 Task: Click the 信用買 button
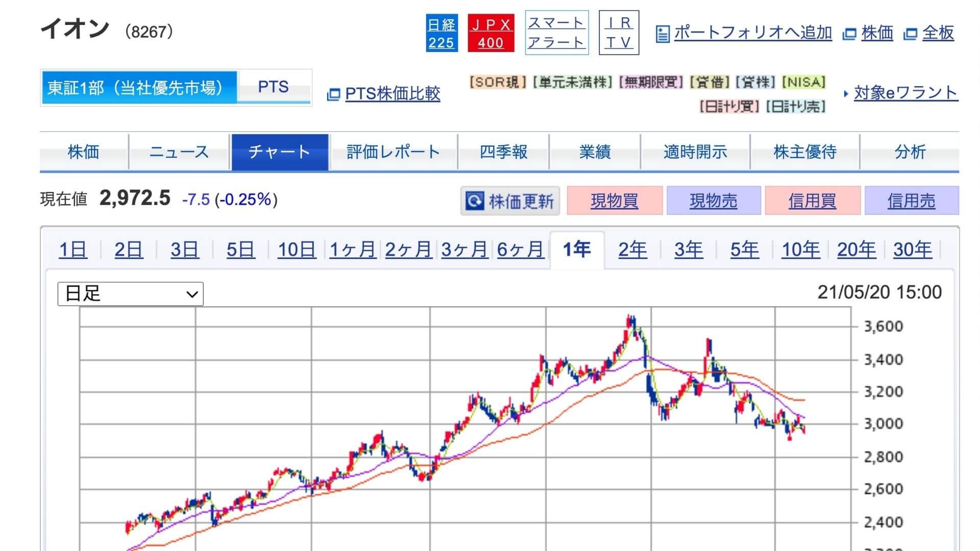812,201
